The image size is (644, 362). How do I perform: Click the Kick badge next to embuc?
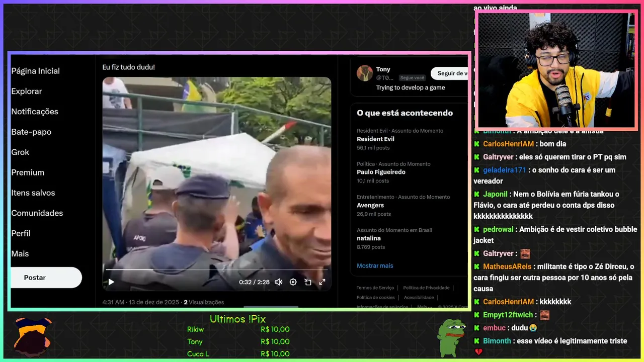(x=477, y=328)
